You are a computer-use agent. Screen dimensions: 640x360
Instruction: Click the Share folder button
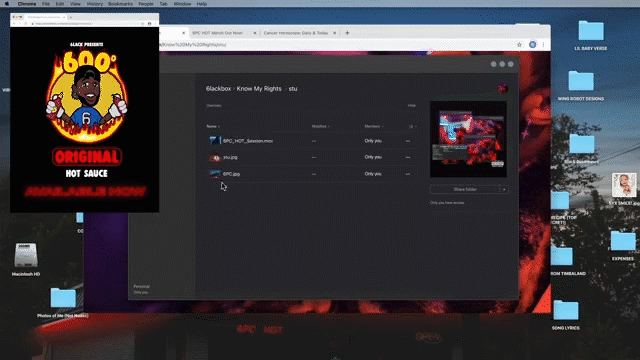(465, 189)
